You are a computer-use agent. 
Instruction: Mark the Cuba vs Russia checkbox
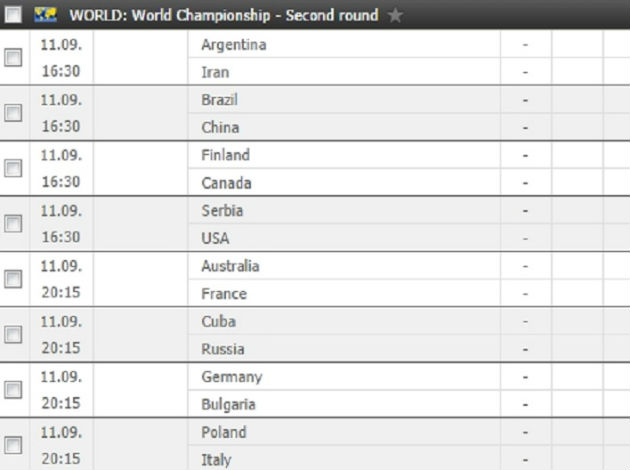point(13,335)
